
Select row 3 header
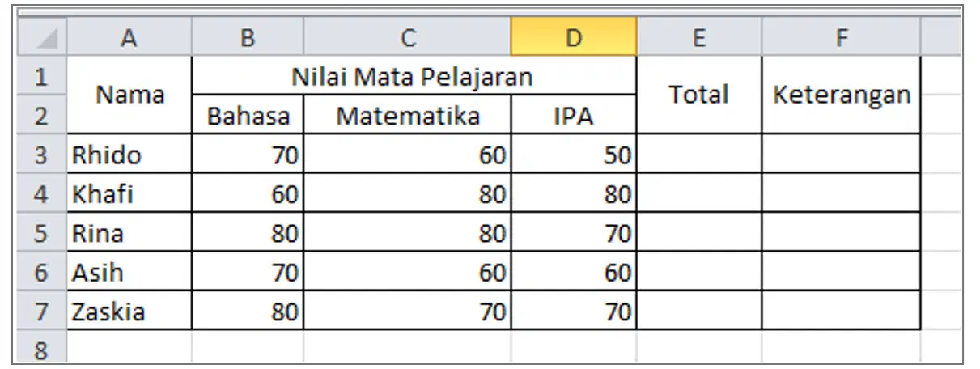pos(42,154)
